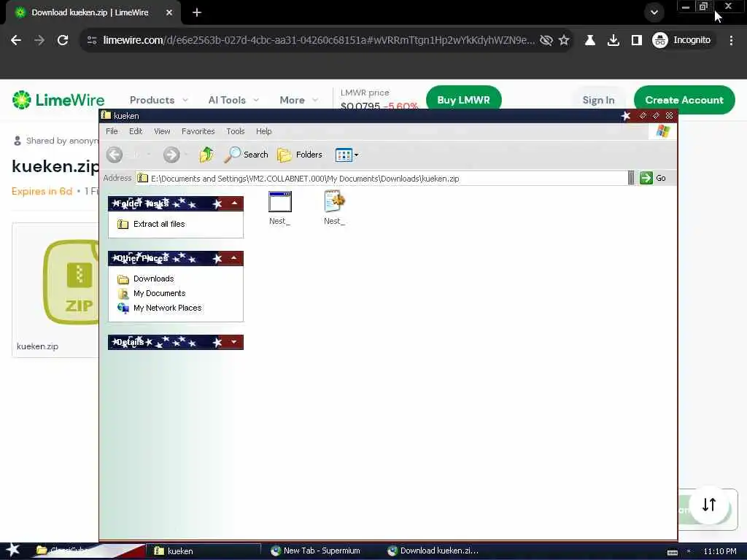Go back in the browser
The width and height of the screenshot is (747, 560).
[x=16, y=41]
